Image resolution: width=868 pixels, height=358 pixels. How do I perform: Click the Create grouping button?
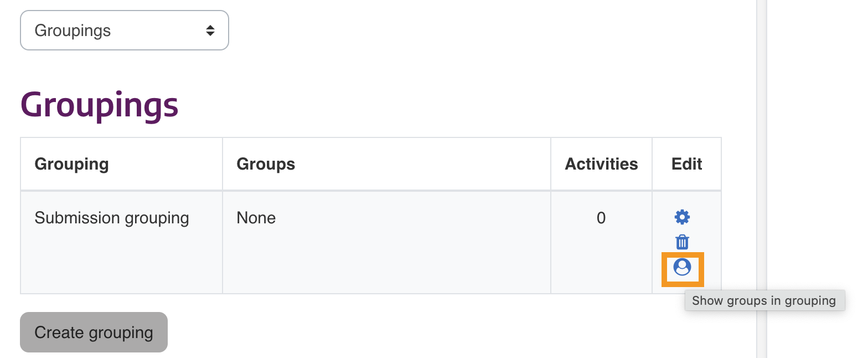pos(93,332)
